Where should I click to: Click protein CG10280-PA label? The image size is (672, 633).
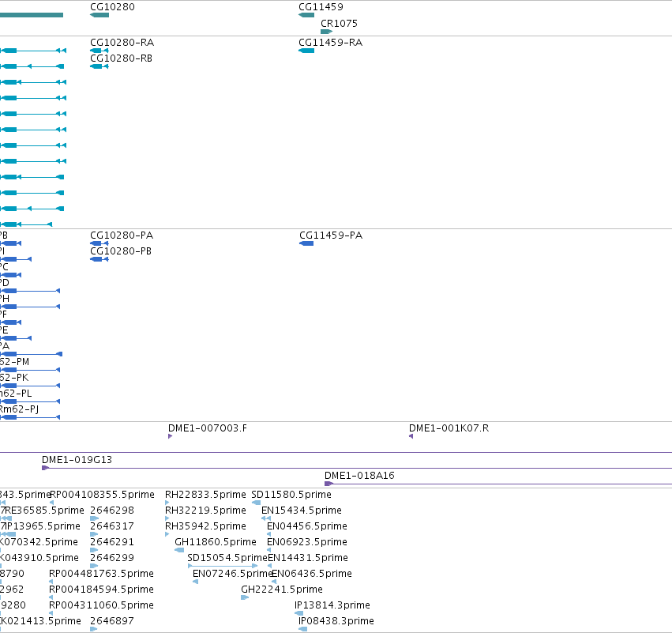[122, 235]
